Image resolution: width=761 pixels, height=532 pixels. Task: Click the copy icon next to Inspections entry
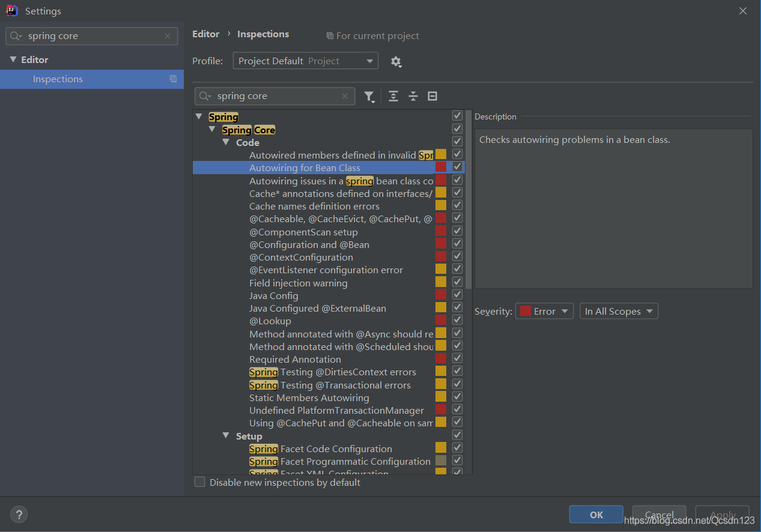[173, 79]
